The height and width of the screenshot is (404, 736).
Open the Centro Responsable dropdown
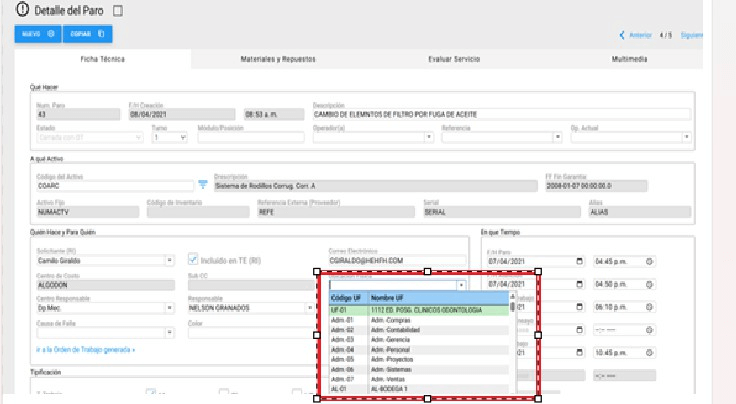pos(171,308)
